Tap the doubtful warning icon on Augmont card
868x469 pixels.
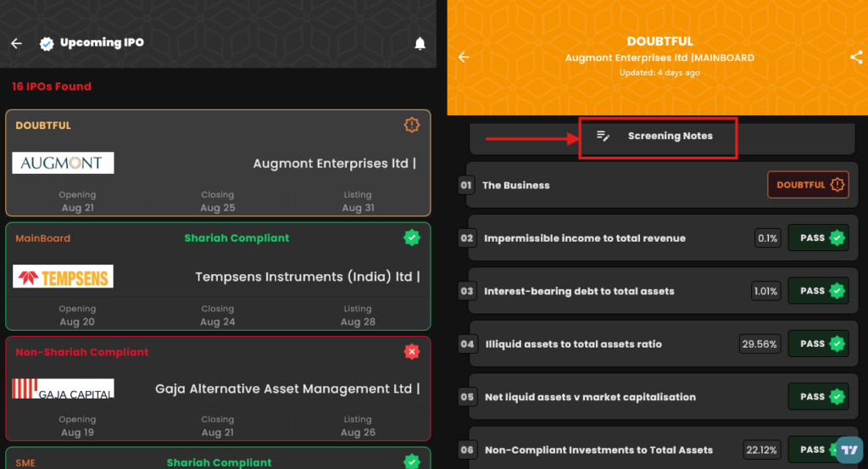[x=411, y=126]
